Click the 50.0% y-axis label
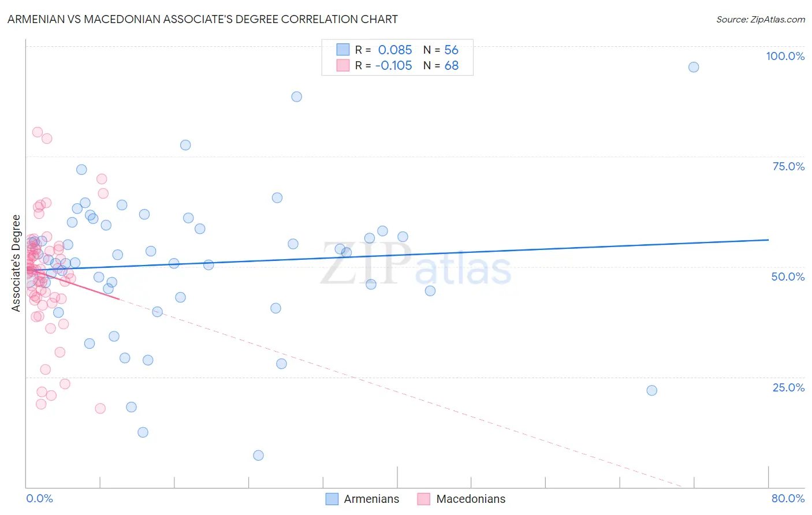Image resolution: width=812 pixels, height=515 pixels. pyautogui.click(x=788, y=277)
